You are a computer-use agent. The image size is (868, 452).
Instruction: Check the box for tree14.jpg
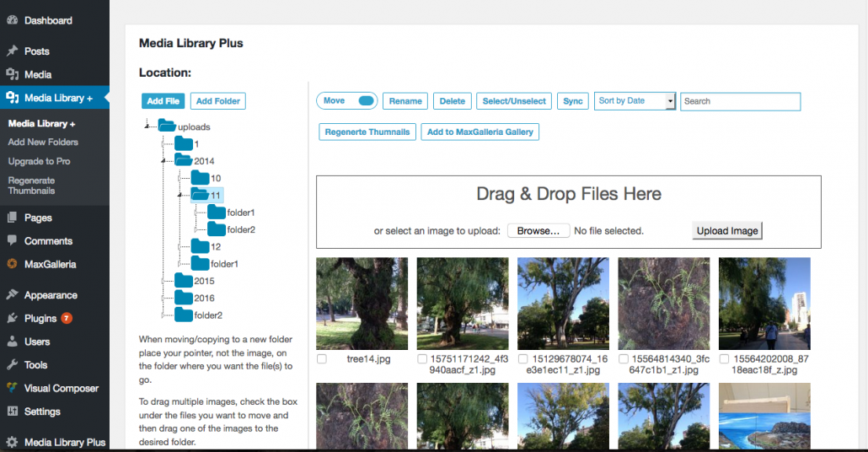click(x=322, y=359)
